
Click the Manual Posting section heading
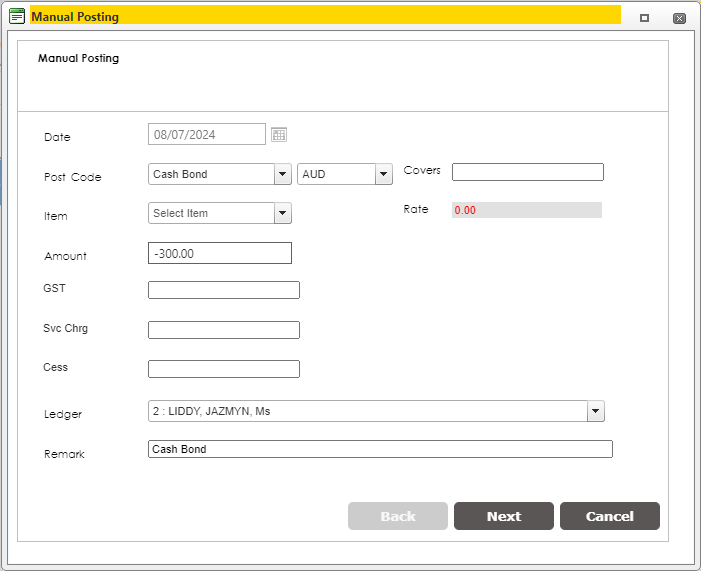pos(78,58)
